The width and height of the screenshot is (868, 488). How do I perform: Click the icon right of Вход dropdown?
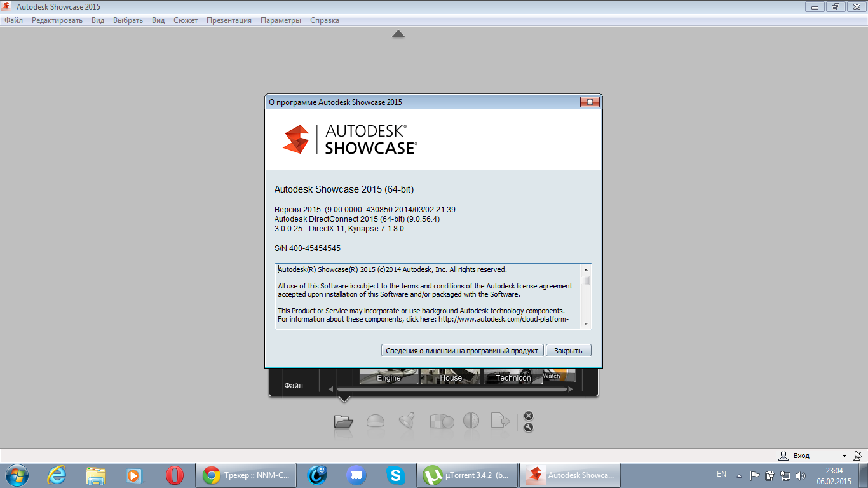858,456
